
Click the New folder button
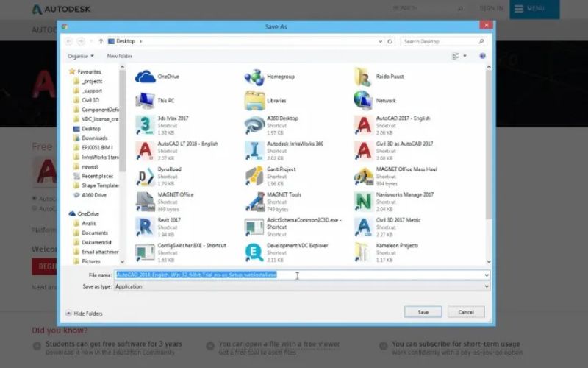119,57
